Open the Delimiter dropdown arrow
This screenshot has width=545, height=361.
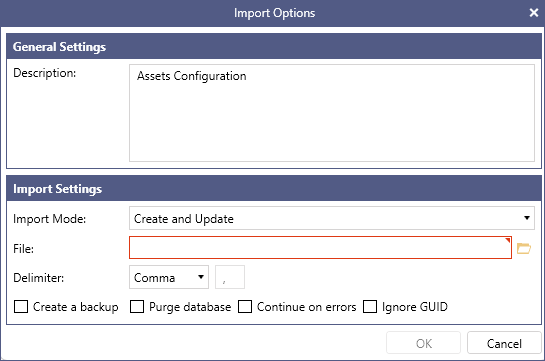point(201,277)
